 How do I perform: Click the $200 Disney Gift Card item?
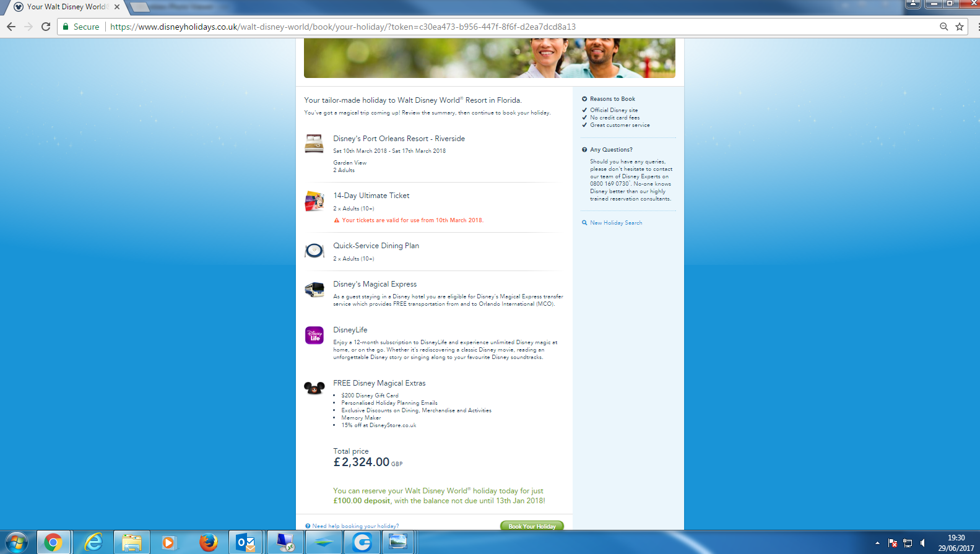tap(370, 396)
